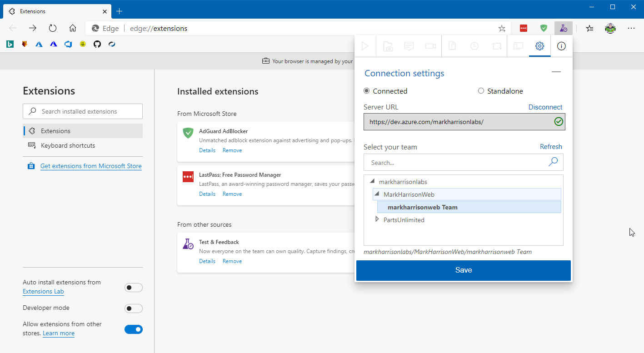The width and height of the screenshot is (644, 353).
Task: Open the Test & Feedback extension icon
Action: pos(563,28)
